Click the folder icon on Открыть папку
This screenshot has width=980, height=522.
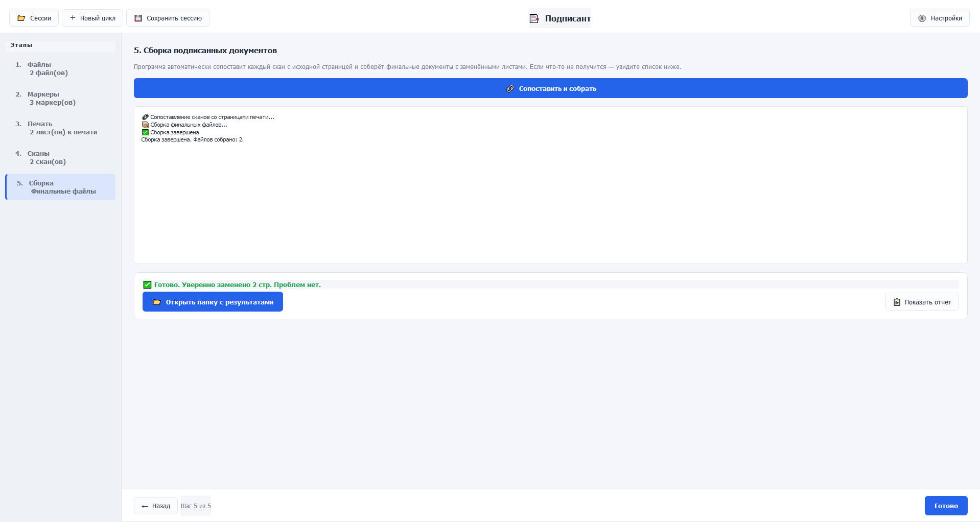click(x=157, y=302)
